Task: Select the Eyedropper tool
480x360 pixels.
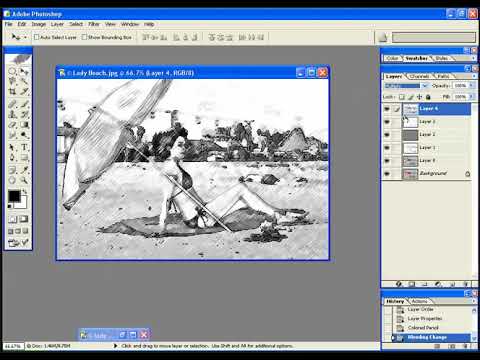Action: 24,170
